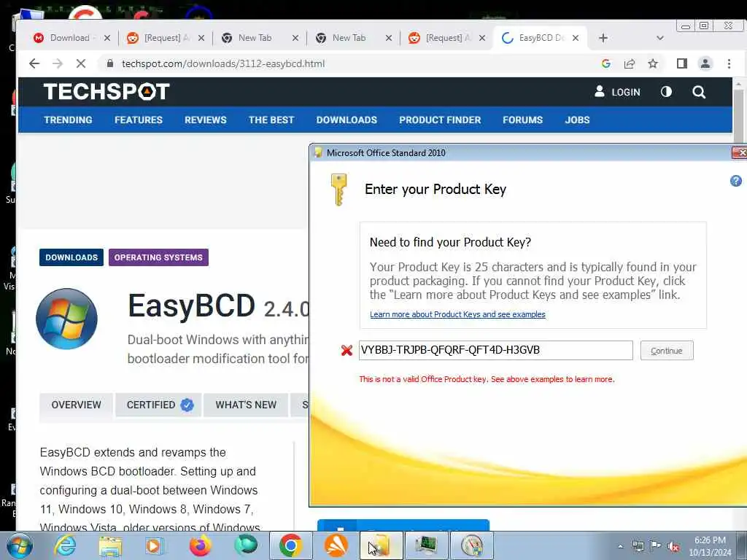Stop loading the page with the X button
747x560 pixels.
coord(81,63)
